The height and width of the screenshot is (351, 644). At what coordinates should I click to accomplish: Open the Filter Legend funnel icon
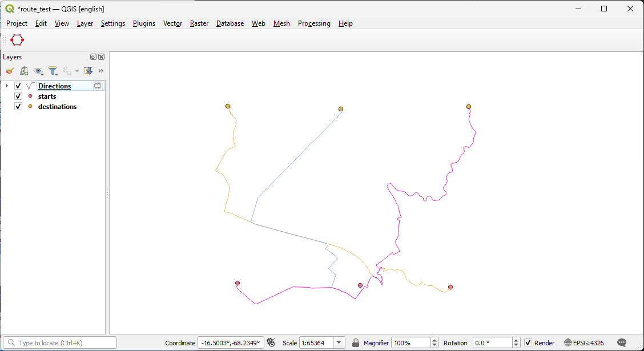(53, 71)
